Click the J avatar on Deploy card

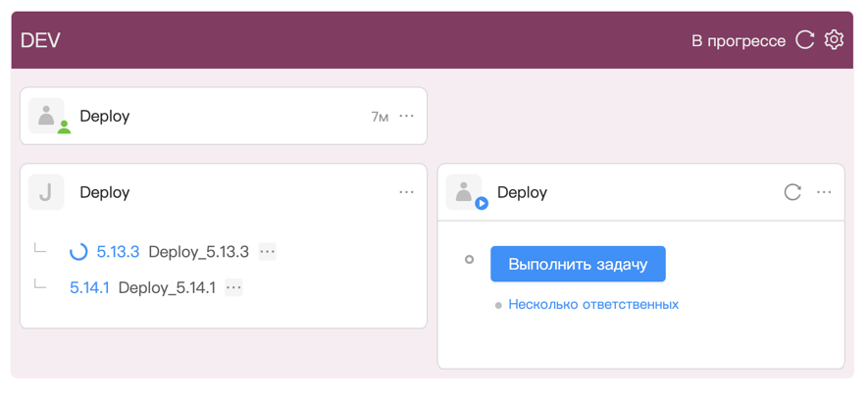(x=46, y=192)
